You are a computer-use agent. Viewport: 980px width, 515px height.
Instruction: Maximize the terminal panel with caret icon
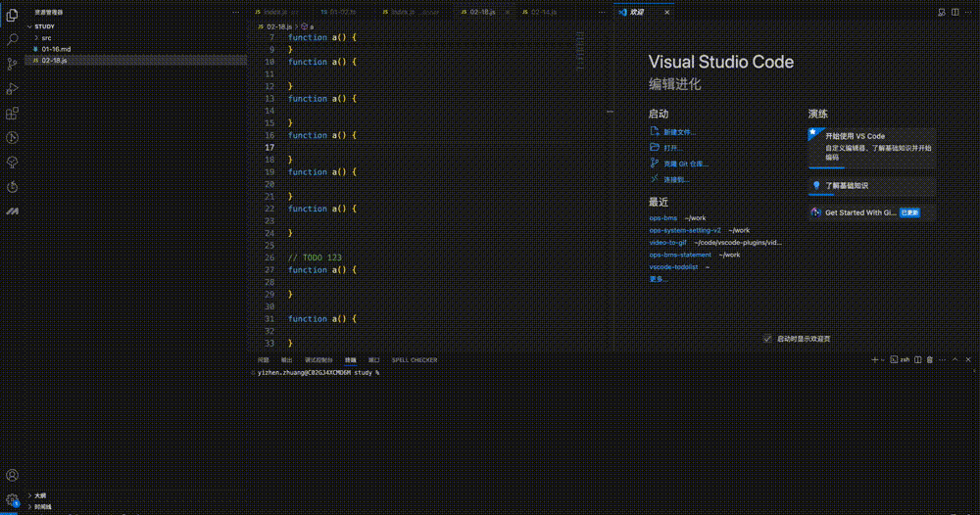click(955, 360)
